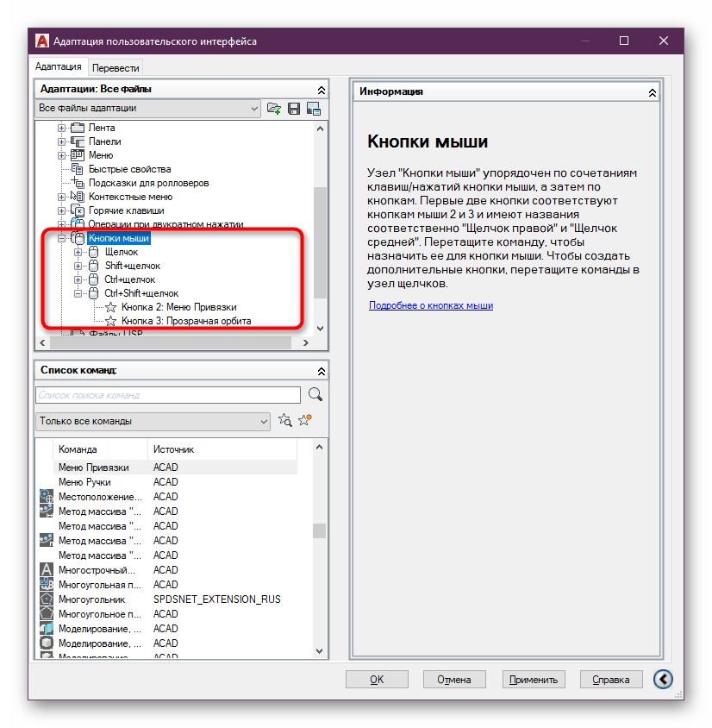Click the save all customization files icon
The width and height of the screenshot is (712, 728).
294,109
